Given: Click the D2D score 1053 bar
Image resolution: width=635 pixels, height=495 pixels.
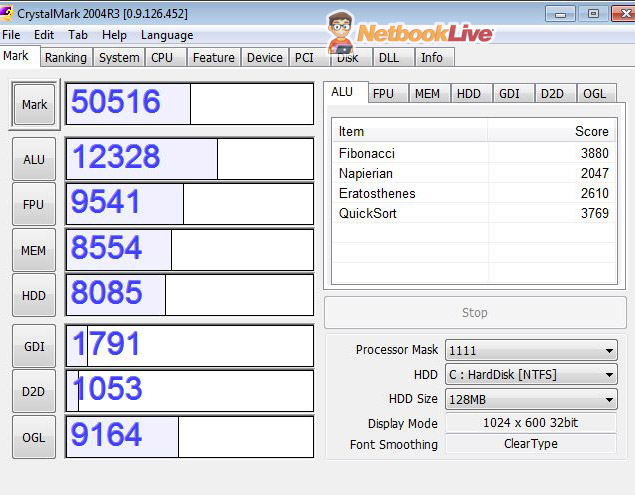Looking at the screenshot, I should tap(190, 391).
